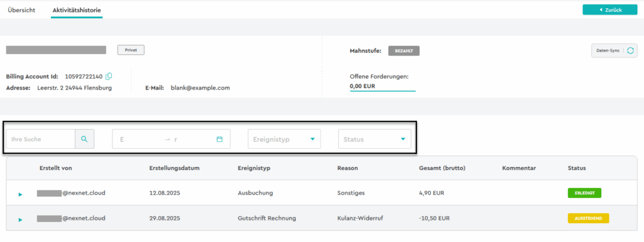This screenshot has width=644, height=242.
Task: Select the Aktivitätshistorie tab
Action: coord(77,10)
